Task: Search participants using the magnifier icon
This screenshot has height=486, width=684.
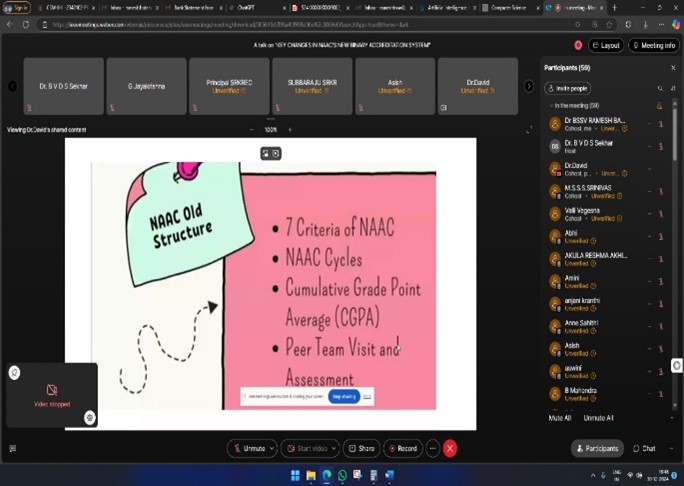Action: 660,88
